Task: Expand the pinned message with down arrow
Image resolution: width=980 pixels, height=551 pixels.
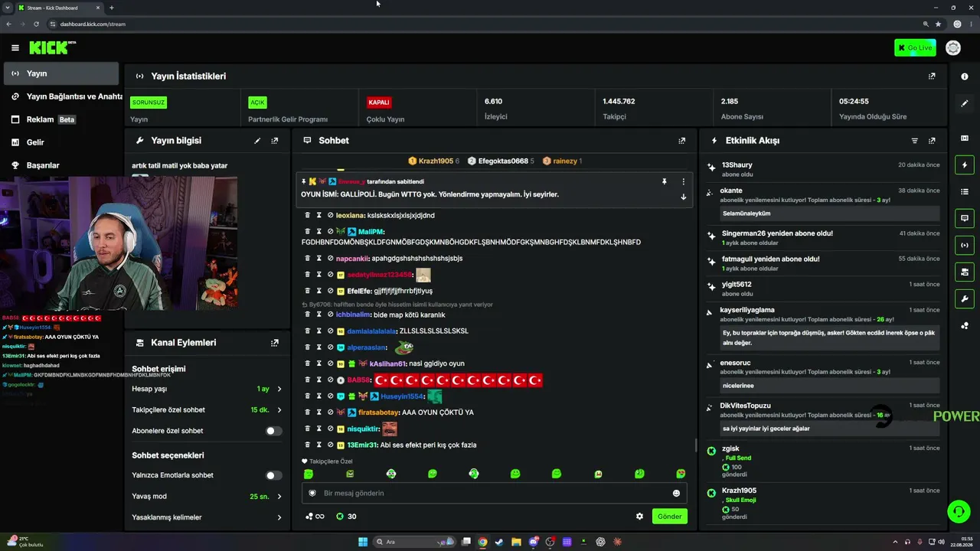Action: [x=684, y=197]
